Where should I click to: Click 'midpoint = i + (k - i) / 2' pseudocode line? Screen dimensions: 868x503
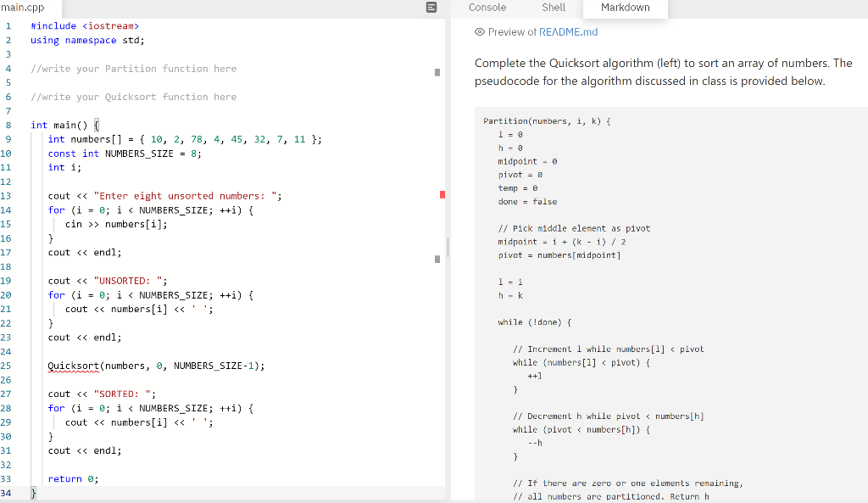click(x=561, y=242)
